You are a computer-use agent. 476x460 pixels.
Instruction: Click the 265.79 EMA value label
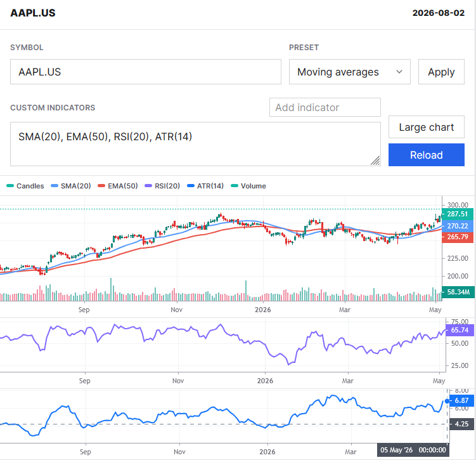point(457,237)
